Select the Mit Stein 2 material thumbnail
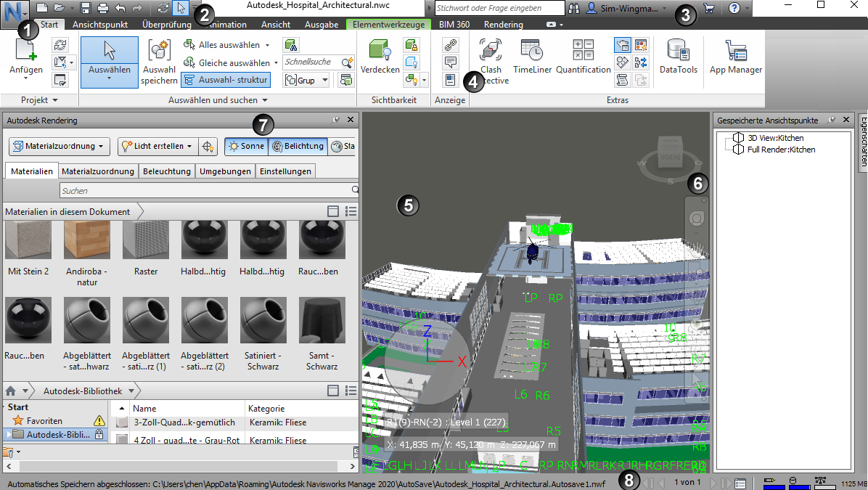Viewport: 868px width, 490px height. 28,240
